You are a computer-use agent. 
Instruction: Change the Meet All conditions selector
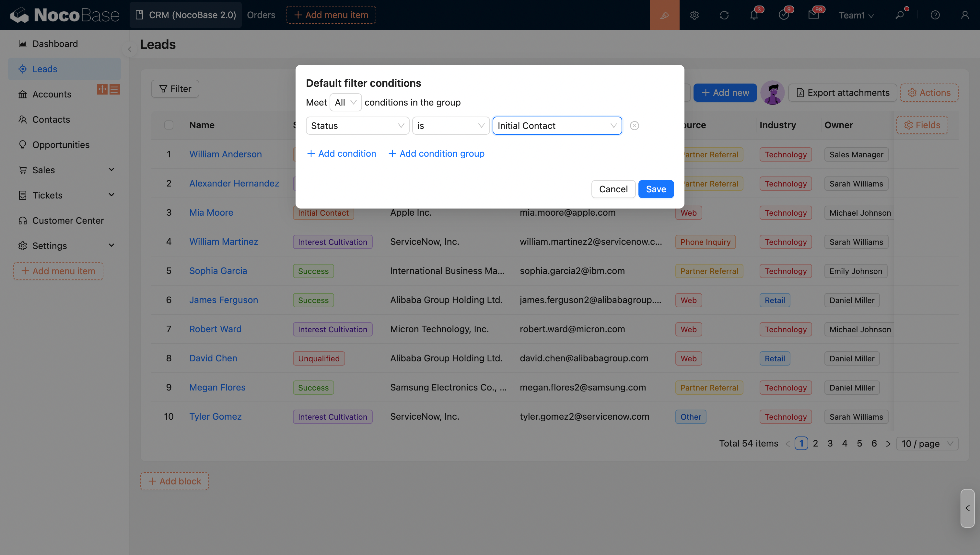coord(345,102)
